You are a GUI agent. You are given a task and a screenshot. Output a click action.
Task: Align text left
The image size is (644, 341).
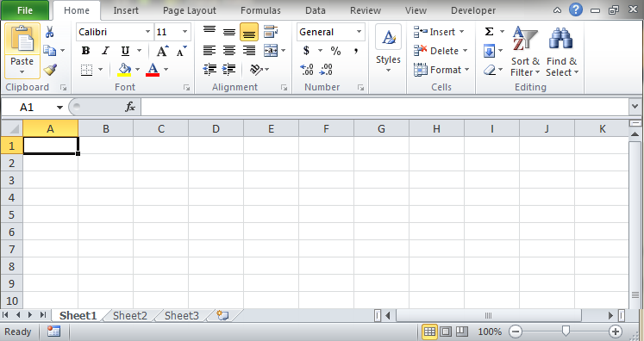click(209, 51)
